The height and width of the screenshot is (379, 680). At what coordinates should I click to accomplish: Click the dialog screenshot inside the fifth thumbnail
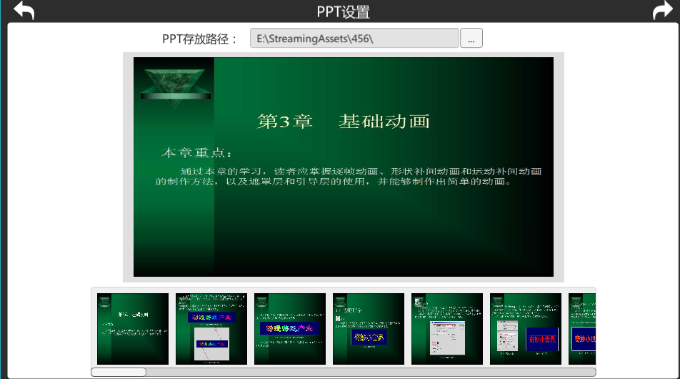(x=447, y=338)
